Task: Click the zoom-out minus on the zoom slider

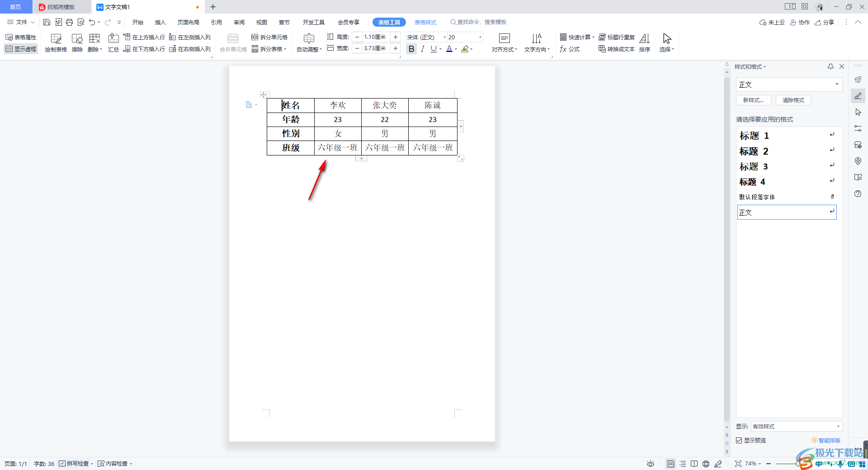Action: [769, 464]
